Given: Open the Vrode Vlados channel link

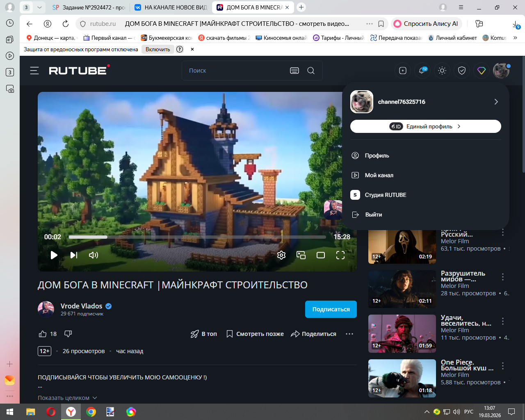Looking at the screenshot, I should (x=82, y=306).
